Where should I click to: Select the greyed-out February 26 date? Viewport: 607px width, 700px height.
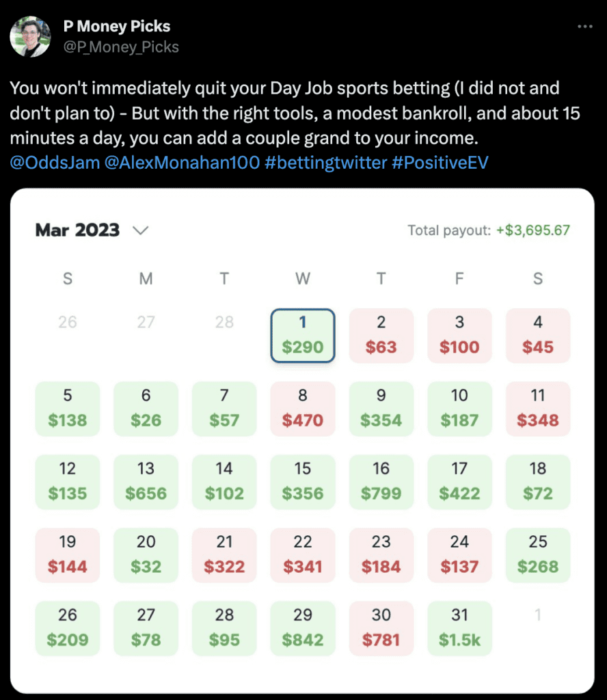pos(68,322)
